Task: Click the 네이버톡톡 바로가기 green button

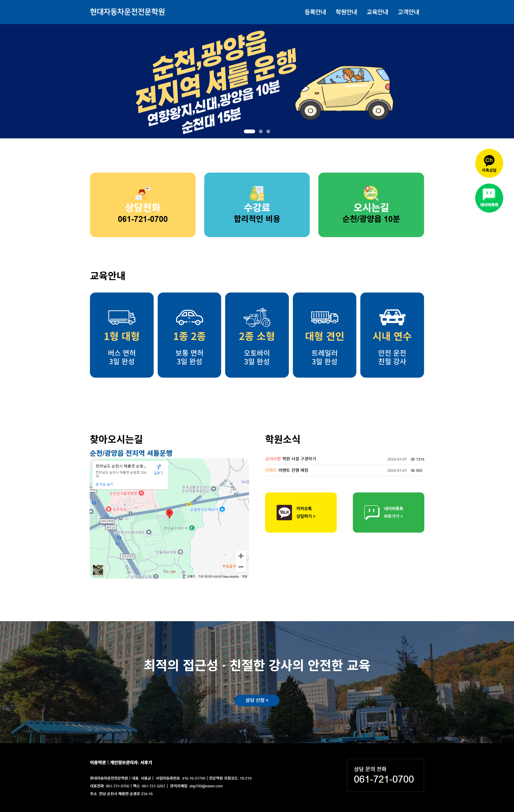Action: point(388,512)
